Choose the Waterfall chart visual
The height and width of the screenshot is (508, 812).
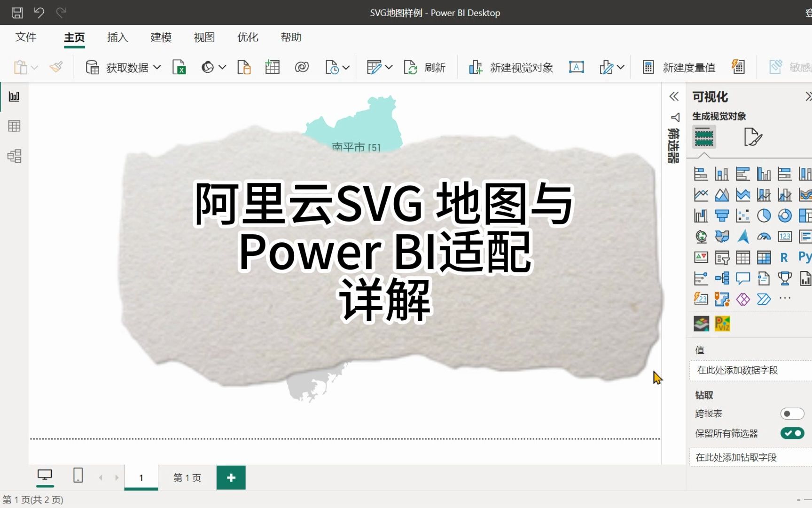[x=701, y=216]
